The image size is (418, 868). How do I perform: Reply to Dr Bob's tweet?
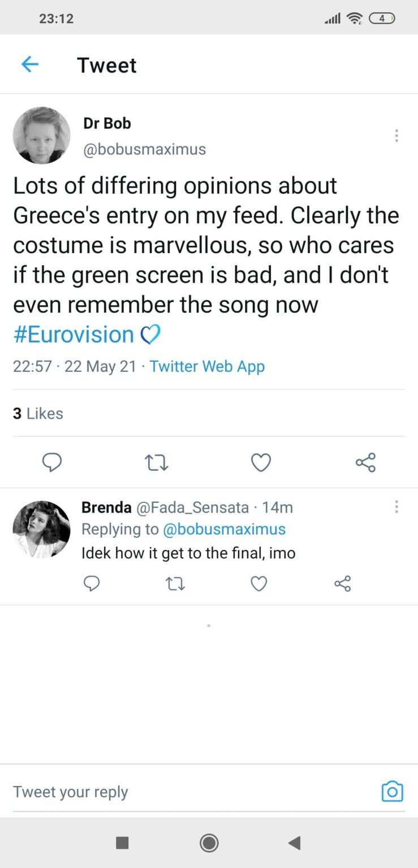[x=52, y=462]
